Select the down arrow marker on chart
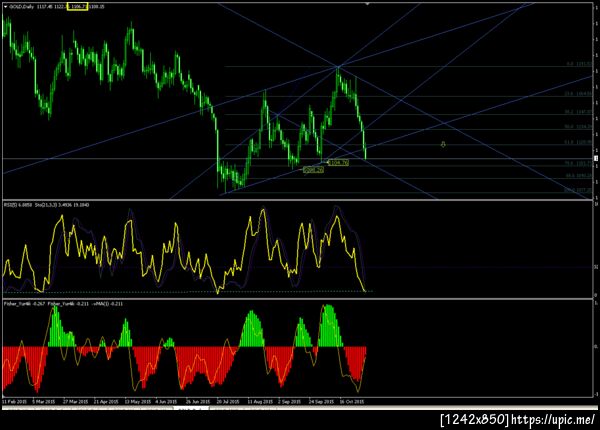The height and width of the screenshot is (430, 600). 443,144
